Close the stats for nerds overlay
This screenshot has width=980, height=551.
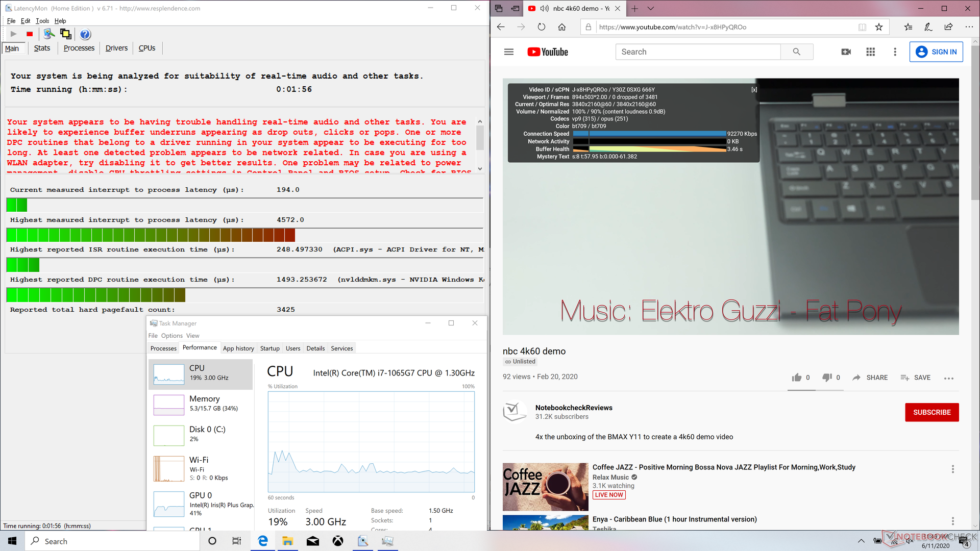[754, 90]
